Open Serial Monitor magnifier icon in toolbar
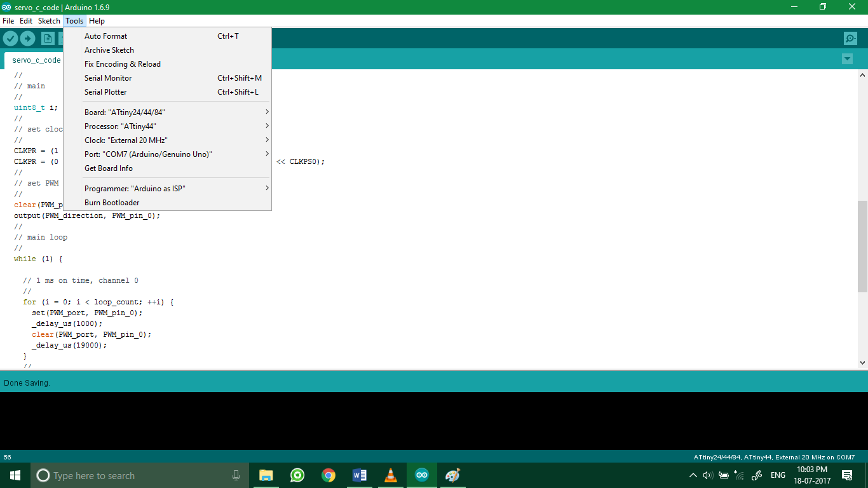The width and height of the screenshot is (868, 488). click(850, 39)
